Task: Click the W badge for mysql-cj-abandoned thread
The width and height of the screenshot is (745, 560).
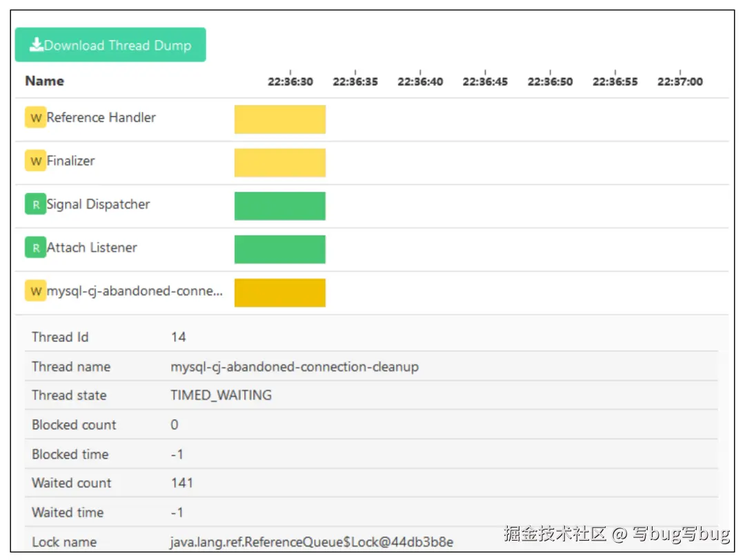Action: coord(36,291)
